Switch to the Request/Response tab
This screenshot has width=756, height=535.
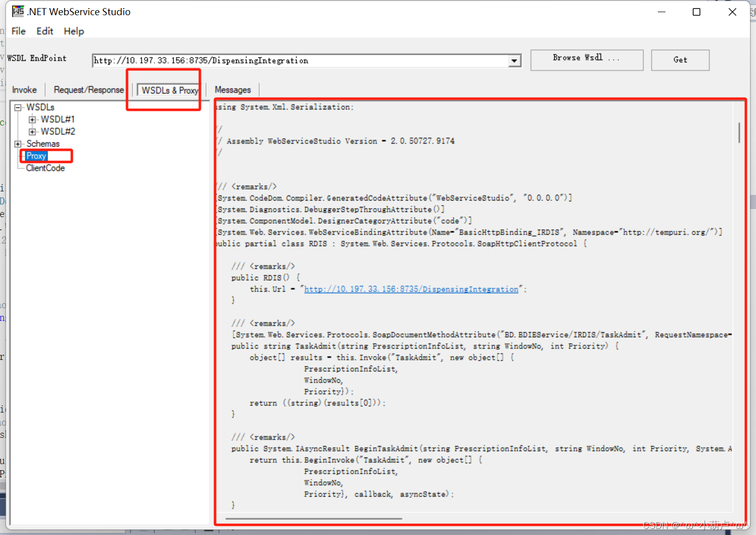click(89, 90)
